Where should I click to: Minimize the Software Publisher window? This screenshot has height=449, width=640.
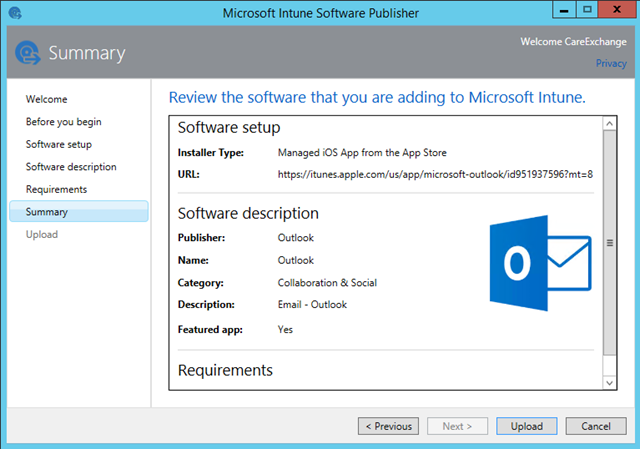(x=564, y=10)
